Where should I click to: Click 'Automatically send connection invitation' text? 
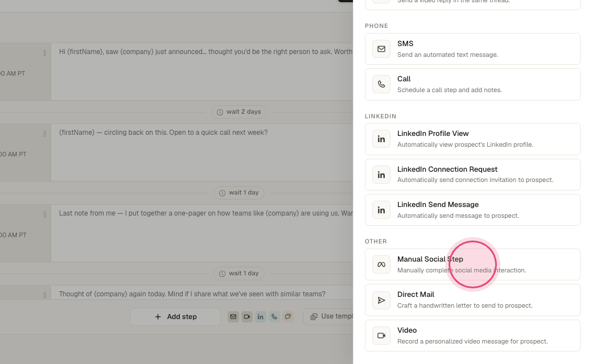(x=475, y=180)
